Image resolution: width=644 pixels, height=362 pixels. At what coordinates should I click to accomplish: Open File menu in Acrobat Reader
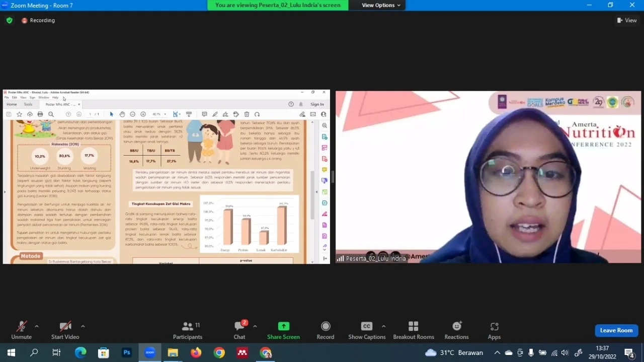click(7, 98)
